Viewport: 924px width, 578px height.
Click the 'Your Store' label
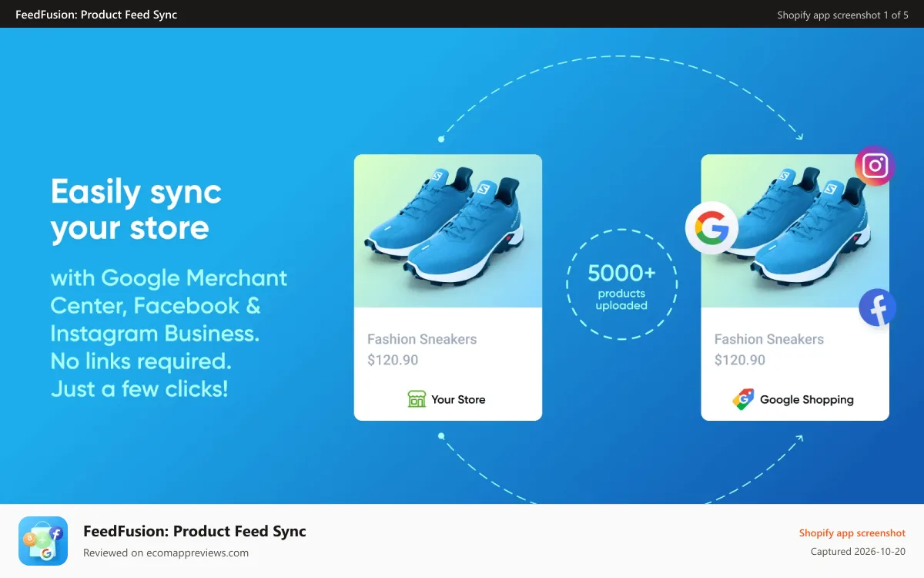tap(458, 399)
